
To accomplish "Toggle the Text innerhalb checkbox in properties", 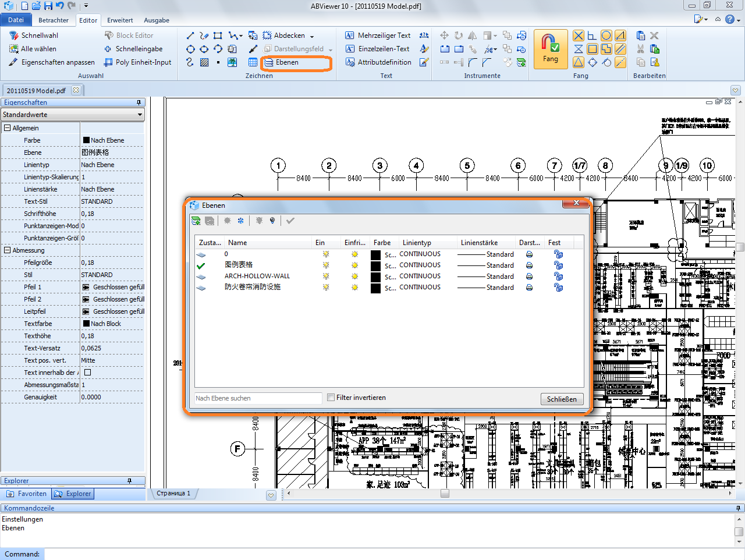I will click(88, 373).
